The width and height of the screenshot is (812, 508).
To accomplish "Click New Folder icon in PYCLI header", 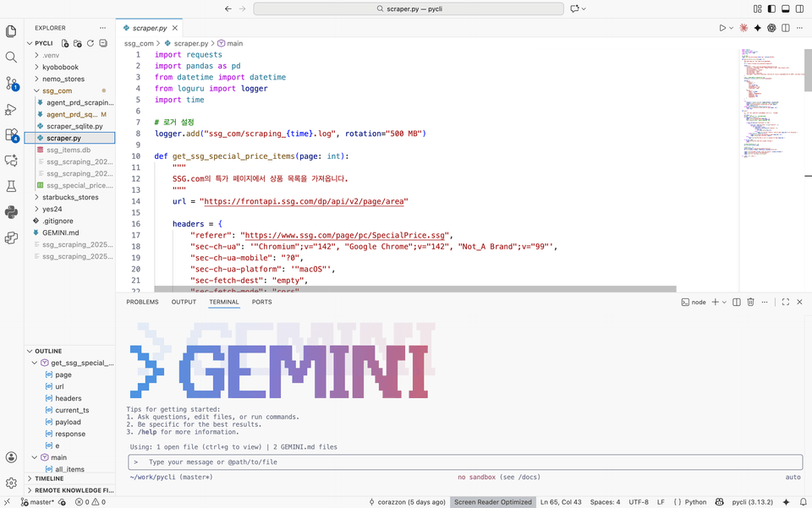I will tap(78, 43).
